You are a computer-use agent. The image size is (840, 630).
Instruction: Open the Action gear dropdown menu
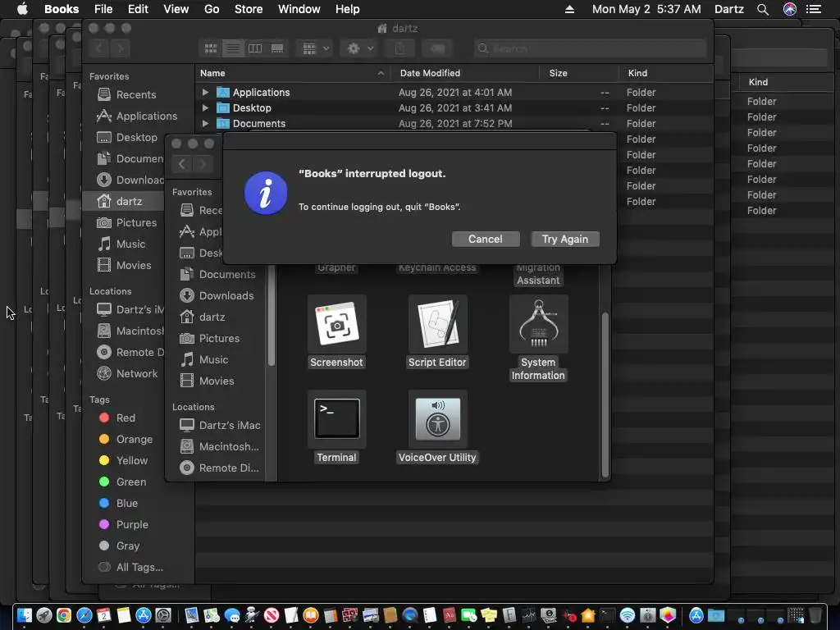click(359, 48)
